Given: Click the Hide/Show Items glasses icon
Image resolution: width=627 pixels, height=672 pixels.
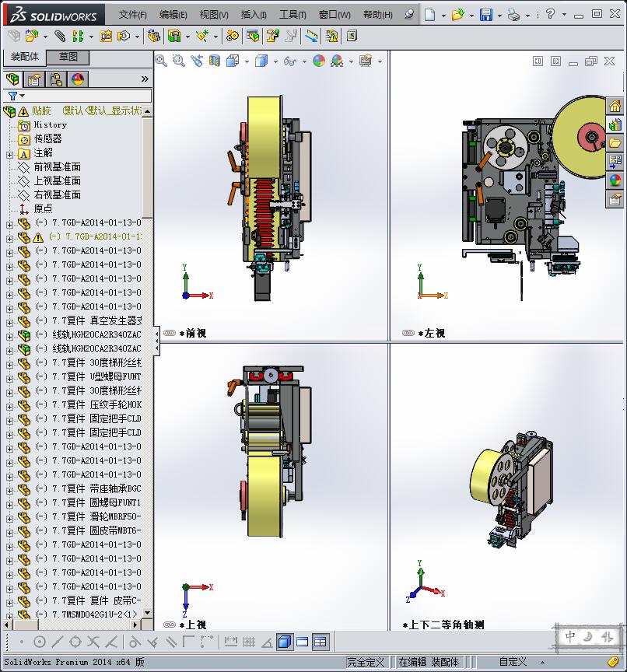Looking at the screenshot, I should point(289,61).
